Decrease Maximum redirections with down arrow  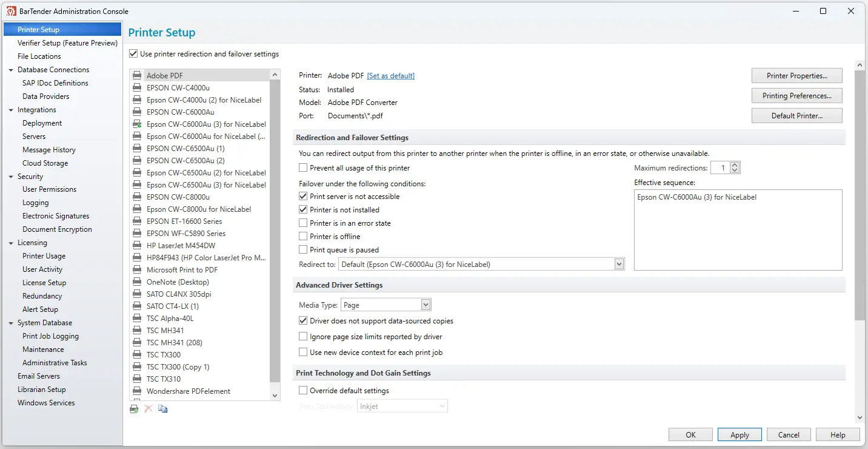[735, 170]
